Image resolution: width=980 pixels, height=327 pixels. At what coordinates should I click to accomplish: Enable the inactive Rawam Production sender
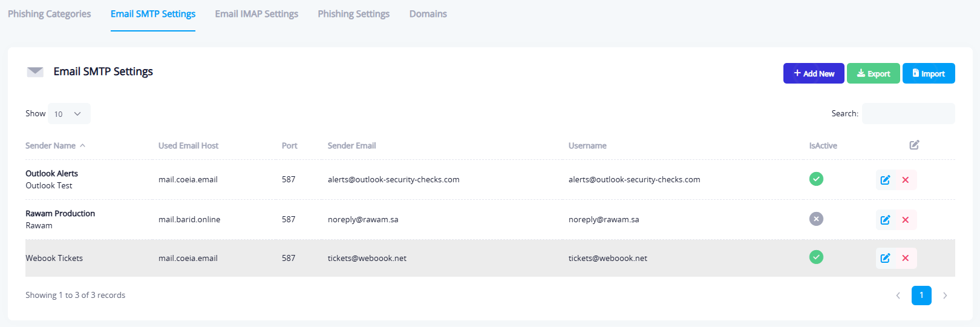(x=816, y=219)
